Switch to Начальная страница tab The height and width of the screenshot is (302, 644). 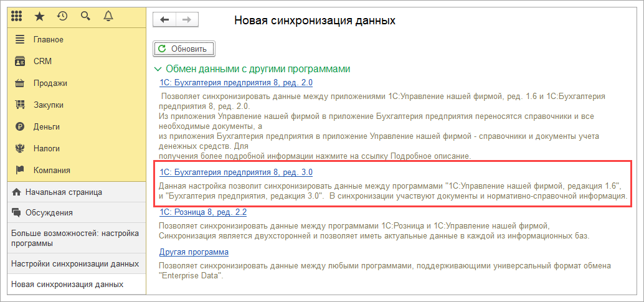click(77, 192)
